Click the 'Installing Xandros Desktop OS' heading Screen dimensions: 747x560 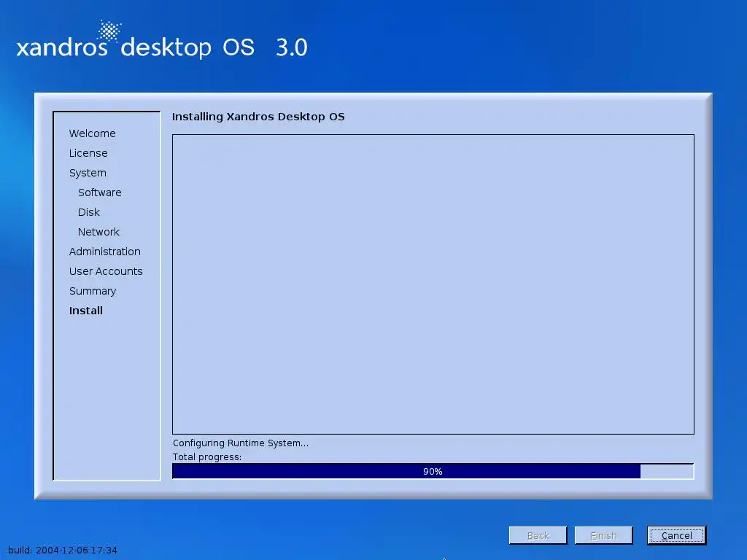click(258, 117)
